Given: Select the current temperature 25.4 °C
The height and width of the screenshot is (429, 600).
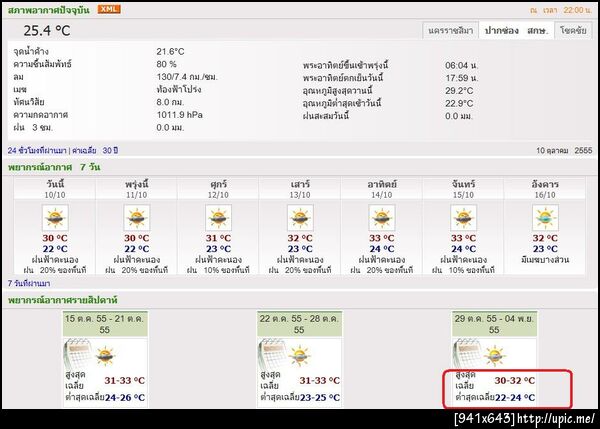Looking at the screenshot, I should coord(47,31).
